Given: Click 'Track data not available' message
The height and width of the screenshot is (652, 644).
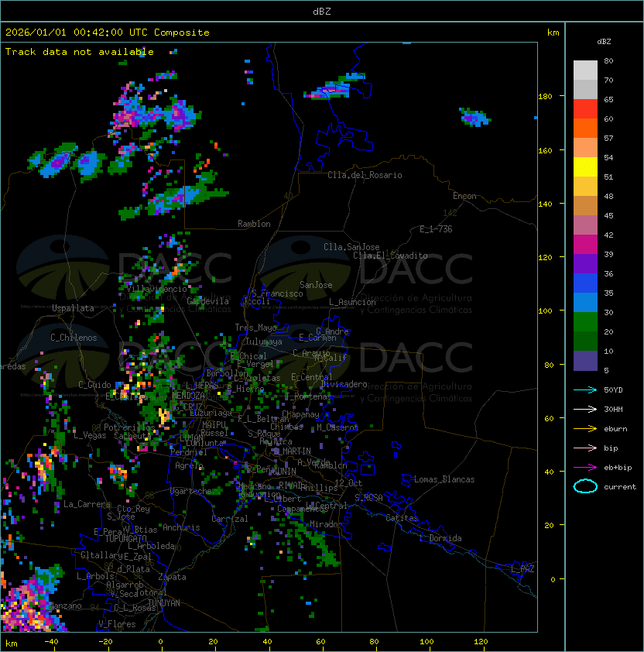Looking at the screenshot, I should tap(80, 52).
